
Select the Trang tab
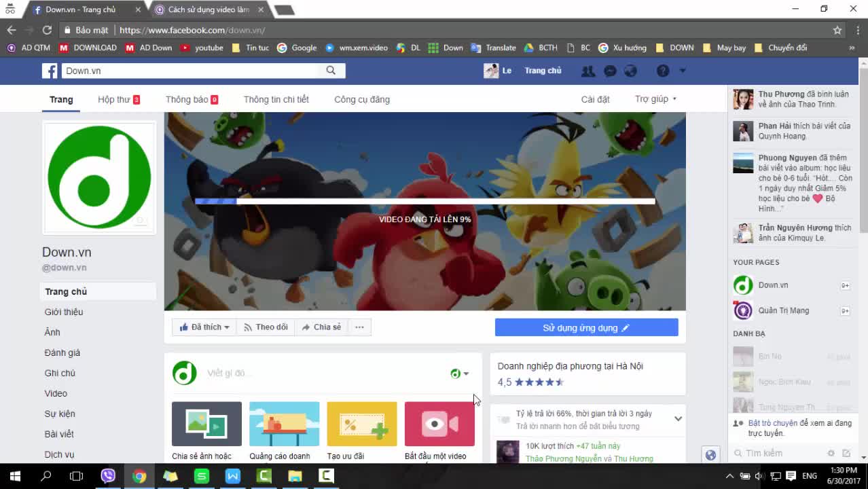tap(61, 99)
